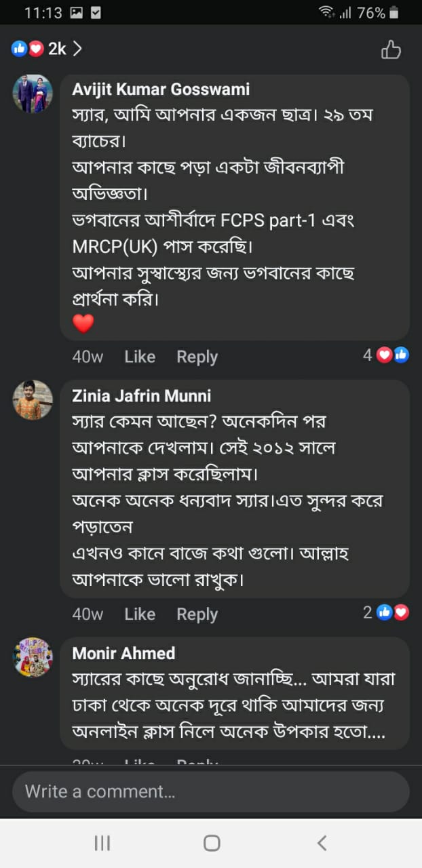The image size is (422, 868).
Task: Open the Avijit Kumar Gosswami name link
Action: 161,89
